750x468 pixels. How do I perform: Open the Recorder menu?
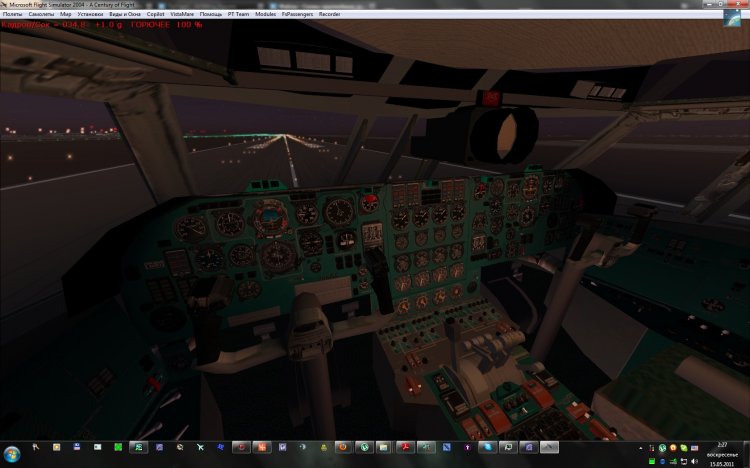point(331,16)
